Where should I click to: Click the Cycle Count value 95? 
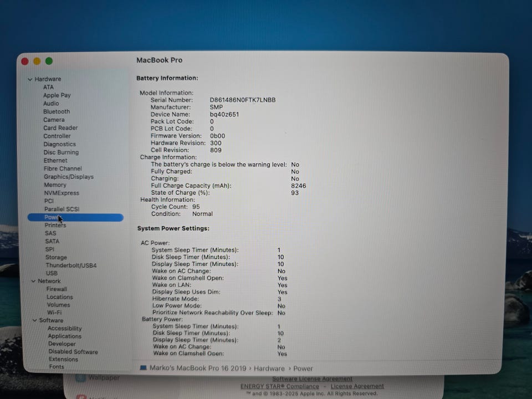click(x=196, y=207)
